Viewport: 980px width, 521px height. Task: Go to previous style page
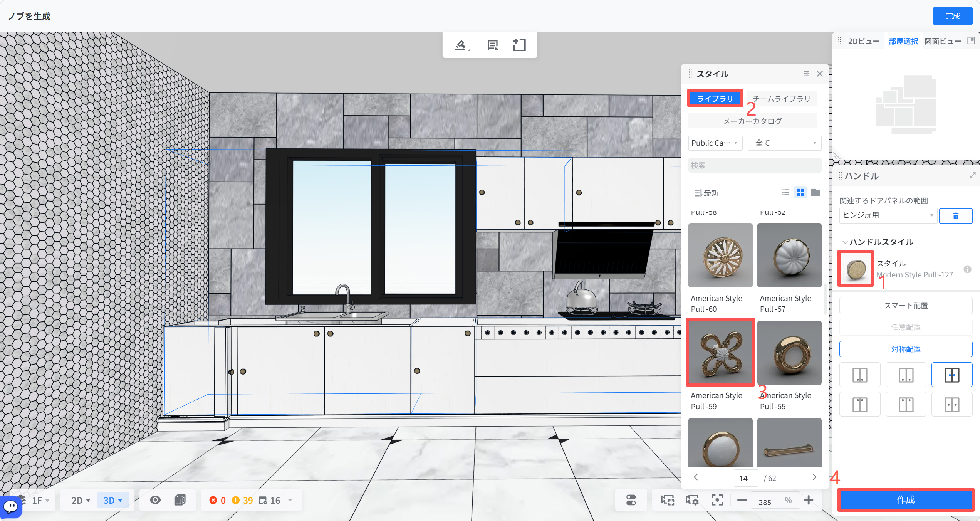click(696, 477)
